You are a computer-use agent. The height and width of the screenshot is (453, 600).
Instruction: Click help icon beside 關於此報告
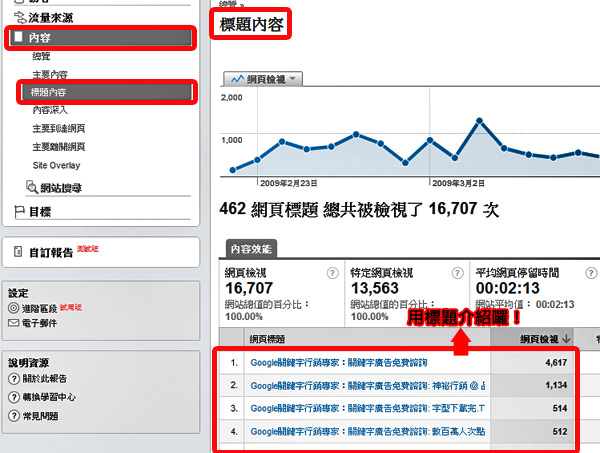point(14,379)
